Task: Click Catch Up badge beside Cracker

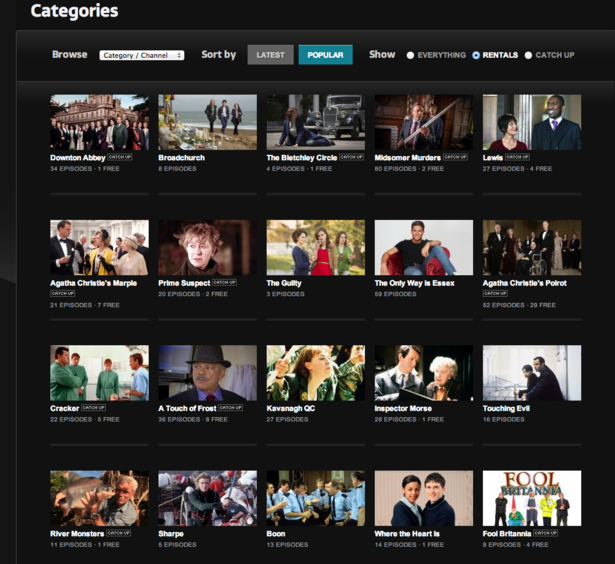Action: (x=93, y=408)
